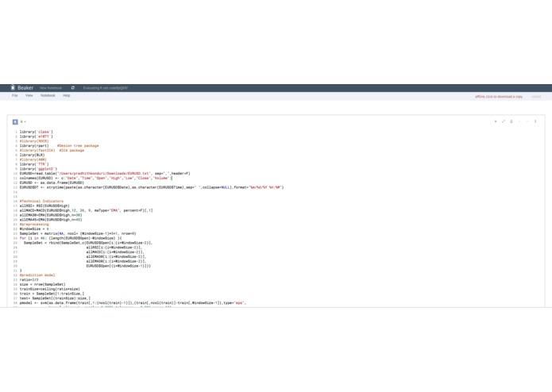Click the as.data.frame(EURUSD) line
The height and width of the screenshot is (392, 552).
(52, 183)
